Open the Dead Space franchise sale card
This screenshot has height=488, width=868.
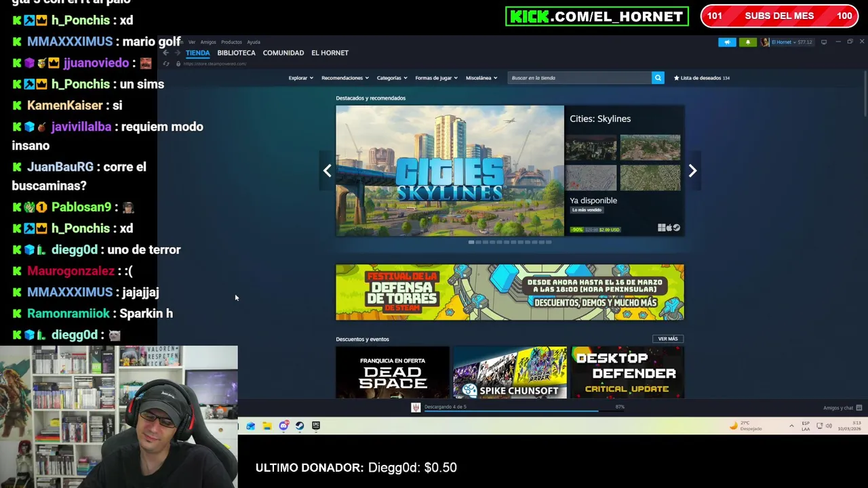[x=393, y=372]
